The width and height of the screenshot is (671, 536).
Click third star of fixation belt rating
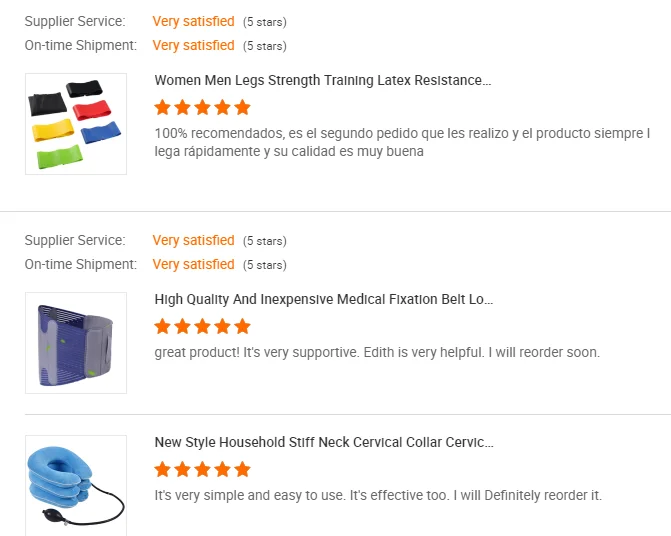pyautogui.click(x=203, y=326)
